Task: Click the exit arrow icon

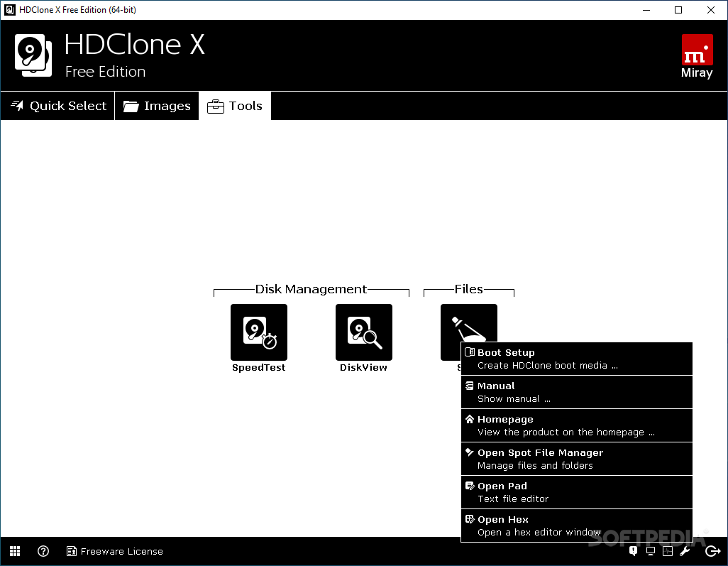Action: (712, 551)
